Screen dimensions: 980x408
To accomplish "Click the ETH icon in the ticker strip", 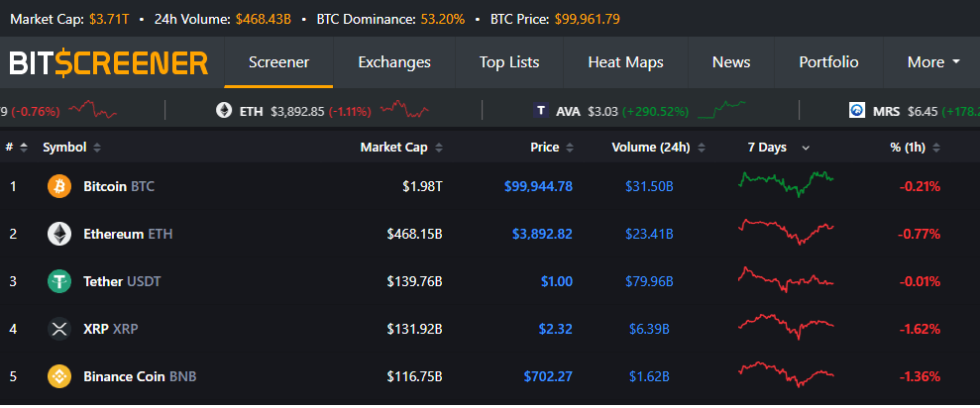I will pyautogui.click(x=224, y=111).
